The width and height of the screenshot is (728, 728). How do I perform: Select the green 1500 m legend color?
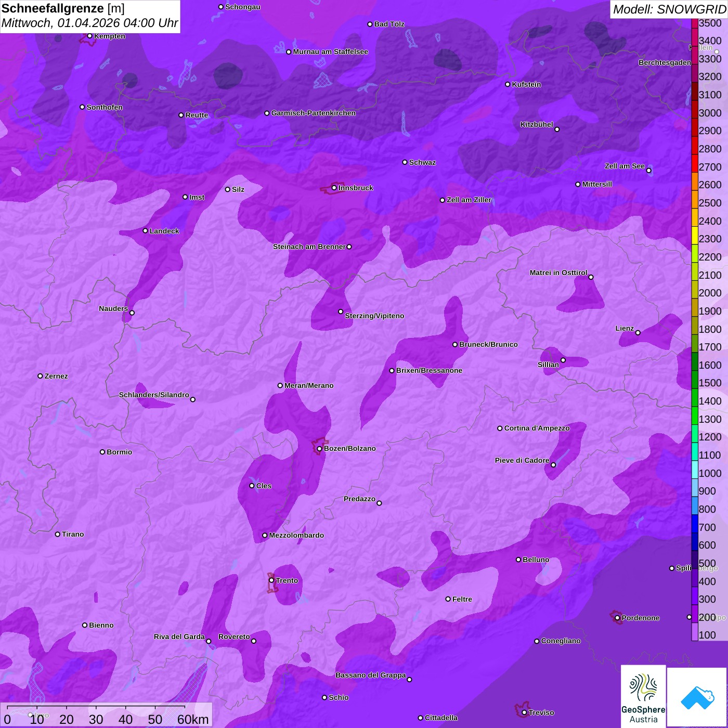tap(695, 380)
